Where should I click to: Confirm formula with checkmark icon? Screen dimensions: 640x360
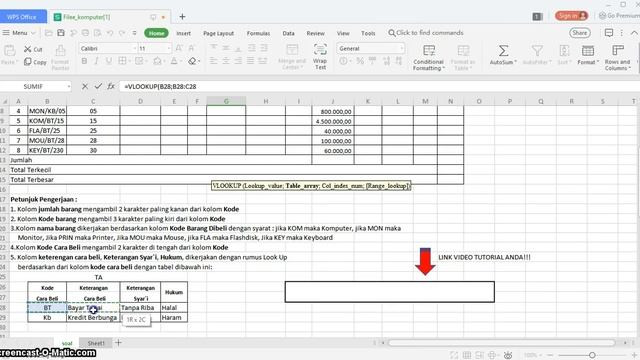[98, 87]
